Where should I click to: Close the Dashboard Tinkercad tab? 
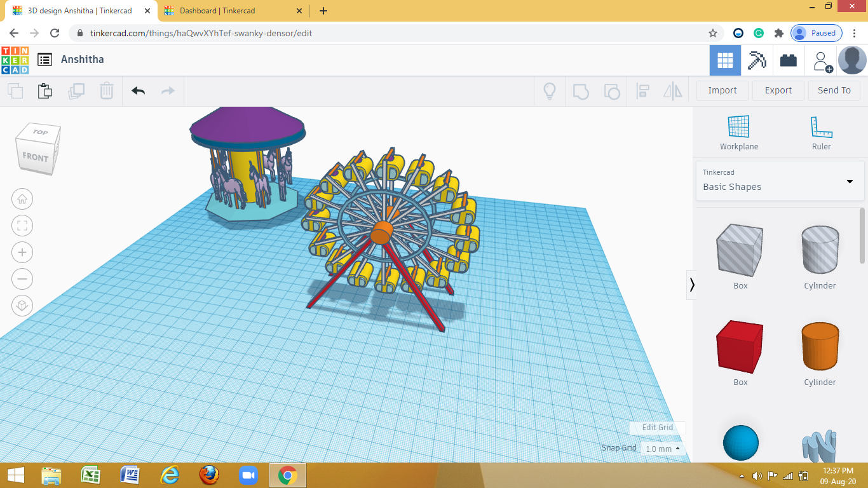(300, 11)
